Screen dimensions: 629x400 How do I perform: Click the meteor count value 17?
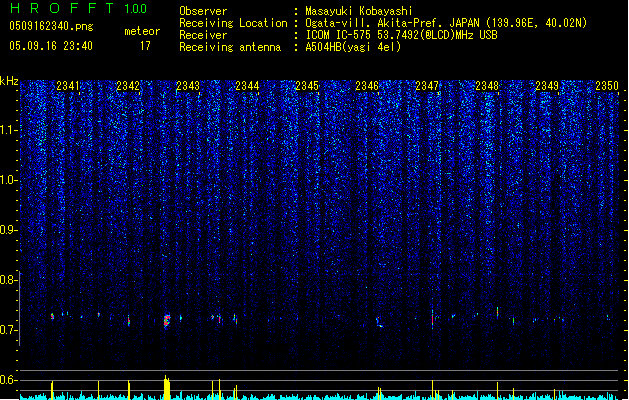click(x=145, y=46)
